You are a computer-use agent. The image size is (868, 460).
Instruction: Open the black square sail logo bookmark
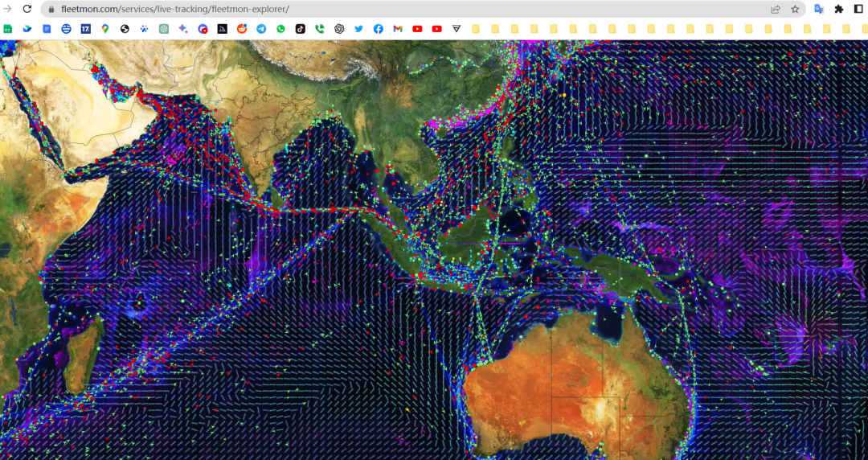pos(222,29)
